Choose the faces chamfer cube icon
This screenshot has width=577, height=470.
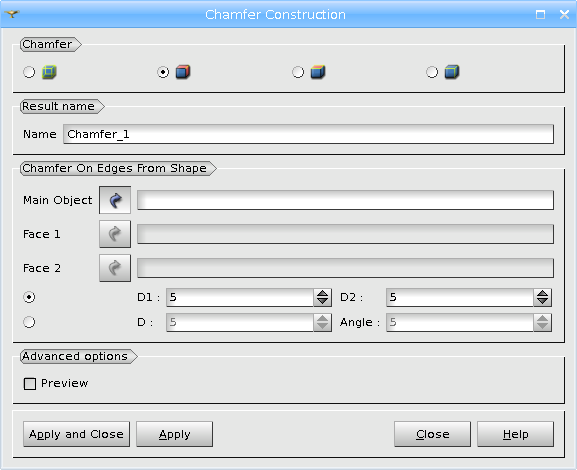tap(318, 72)
